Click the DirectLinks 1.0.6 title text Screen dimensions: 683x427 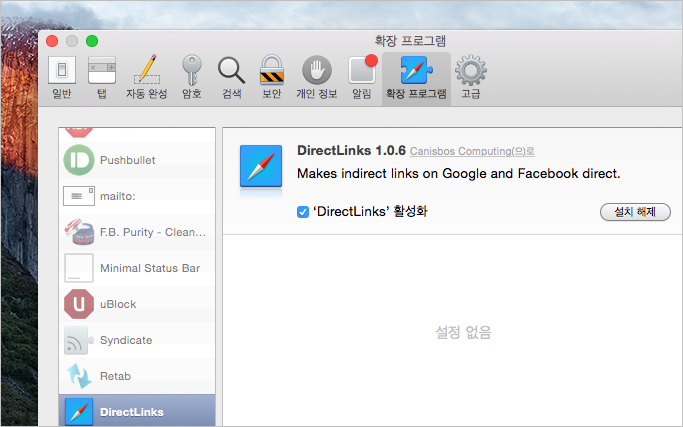pyautogui.click(x=351, y=150)
